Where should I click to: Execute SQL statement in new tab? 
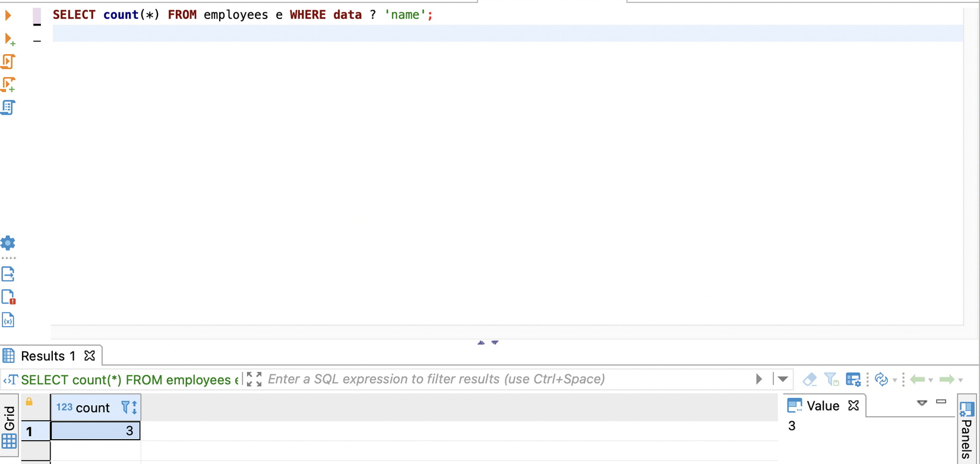pos(10,39)
